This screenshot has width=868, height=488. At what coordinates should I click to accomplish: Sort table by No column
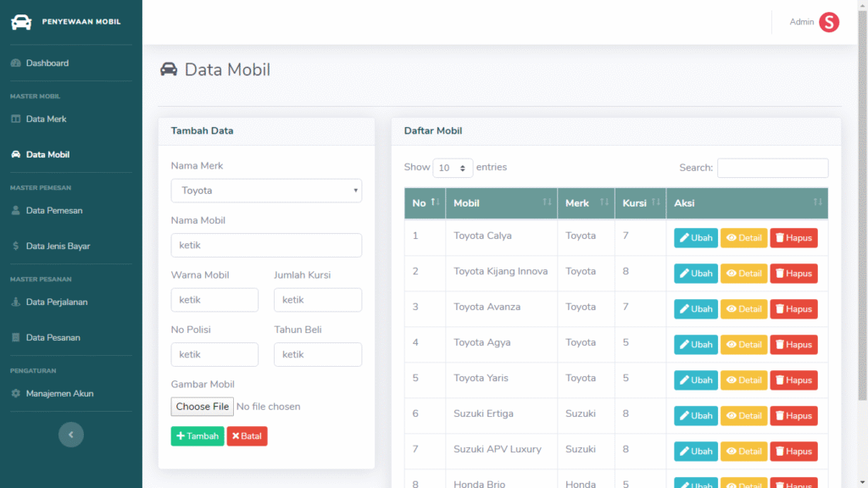coord(425,203)
